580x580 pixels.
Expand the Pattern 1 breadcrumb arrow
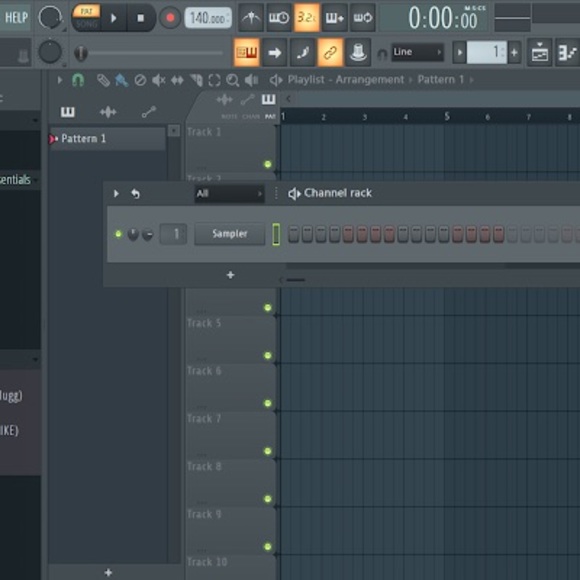point(471,80)
